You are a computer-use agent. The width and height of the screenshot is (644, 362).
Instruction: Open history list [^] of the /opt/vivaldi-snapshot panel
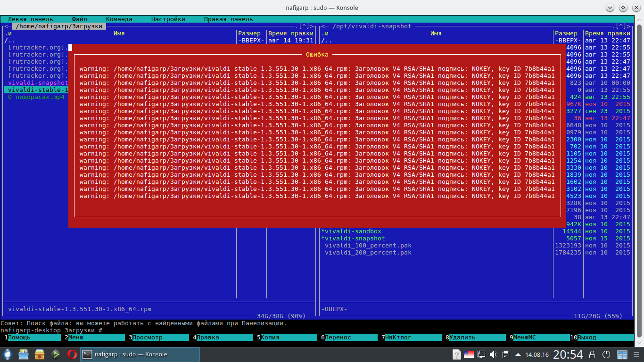click(x=621, y=26)
